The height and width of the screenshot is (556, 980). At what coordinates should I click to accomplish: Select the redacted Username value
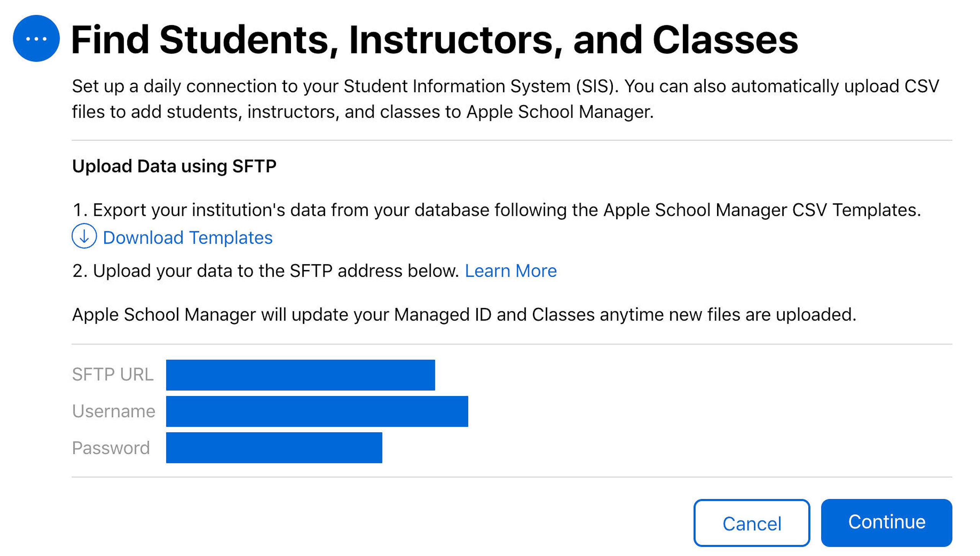coord(317,411)
